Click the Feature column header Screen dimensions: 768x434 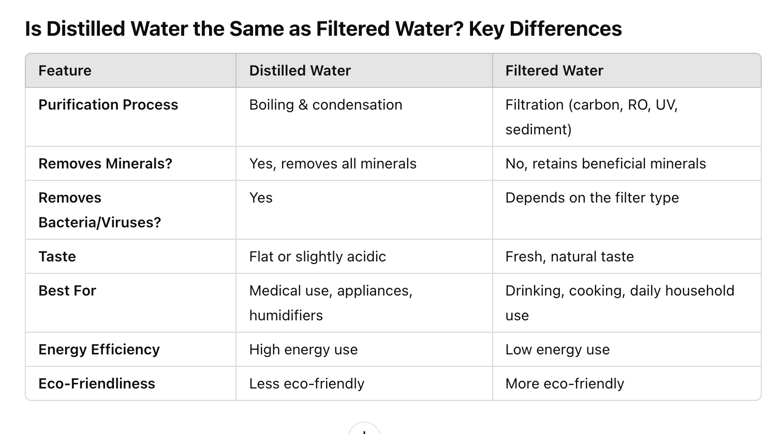tap(65, 71)
